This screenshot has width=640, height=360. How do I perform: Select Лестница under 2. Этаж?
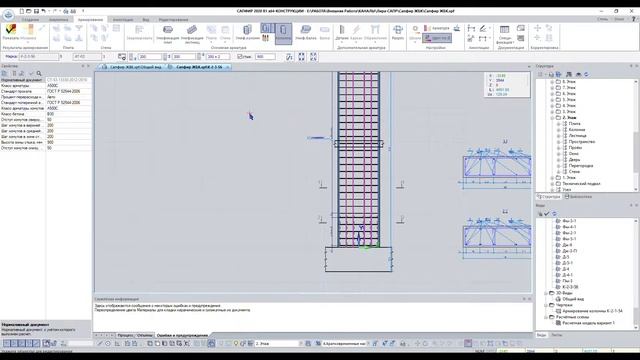point(578,136)
